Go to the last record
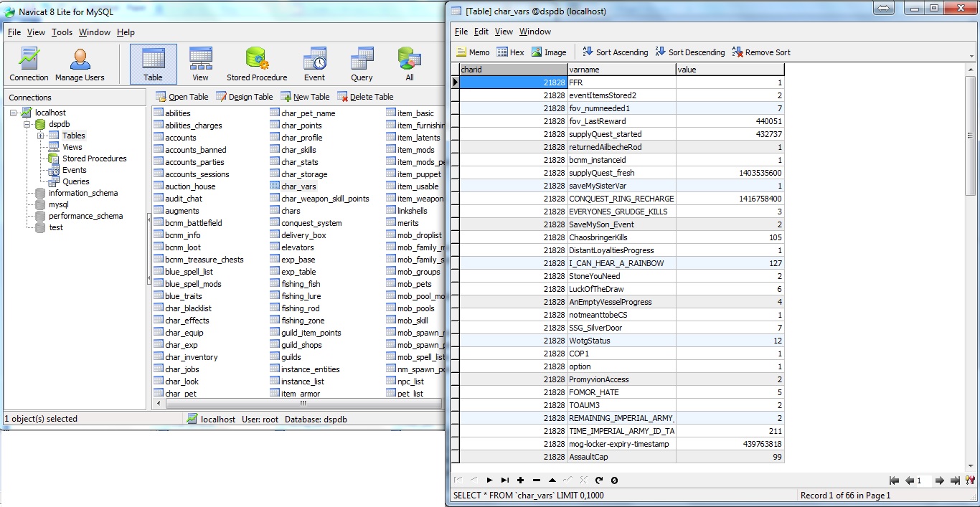The height and width of the screenshot is (507, 980). pyautogui.click(x=504, y=480)
